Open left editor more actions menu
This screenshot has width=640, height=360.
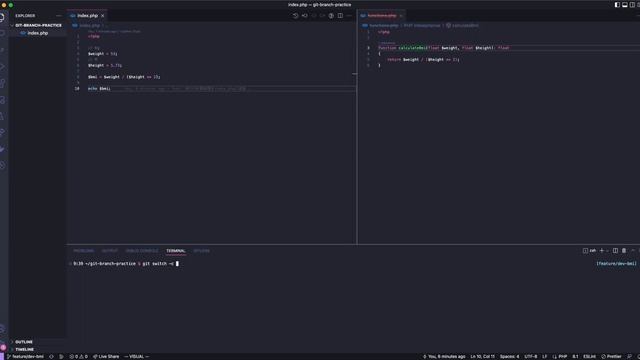pos(349,16)
